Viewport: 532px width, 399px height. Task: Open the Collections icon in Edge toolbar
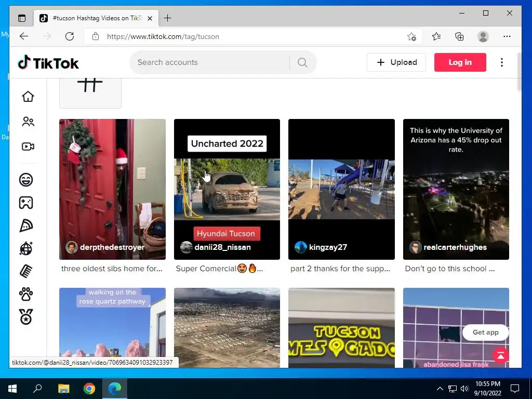point(459,36)
